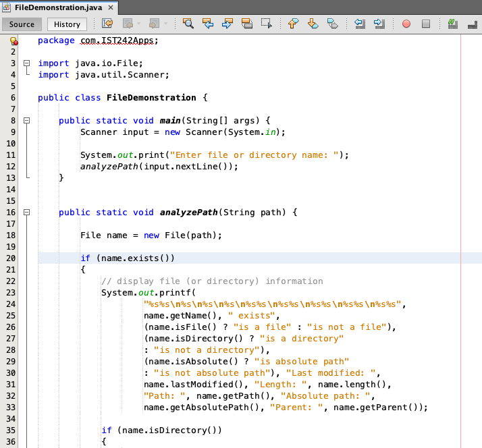Image resolution: width=482 pixels, height=448 pixels.
Task: Click 'name.getPath()' on line 32
Action: [233, 396]
